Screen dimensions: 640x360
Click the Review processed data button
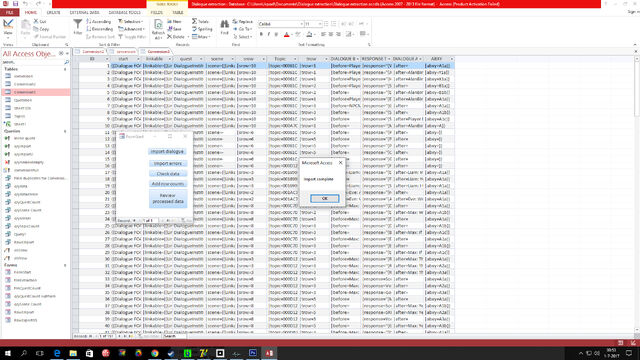tap(168, 198)
